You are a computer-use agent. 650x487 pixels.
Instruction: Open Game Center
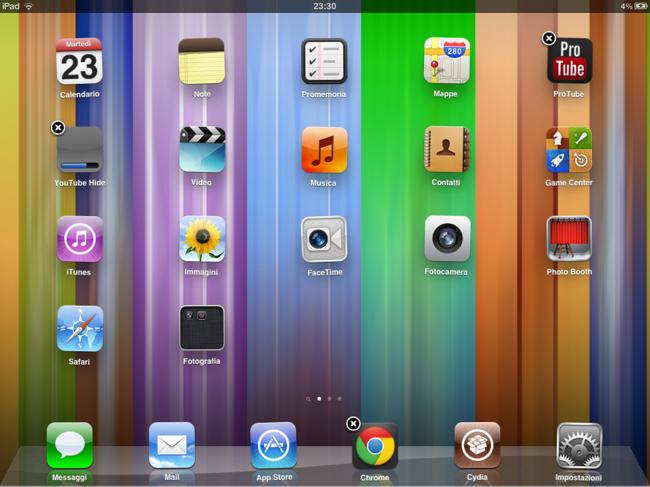[569, 149]
